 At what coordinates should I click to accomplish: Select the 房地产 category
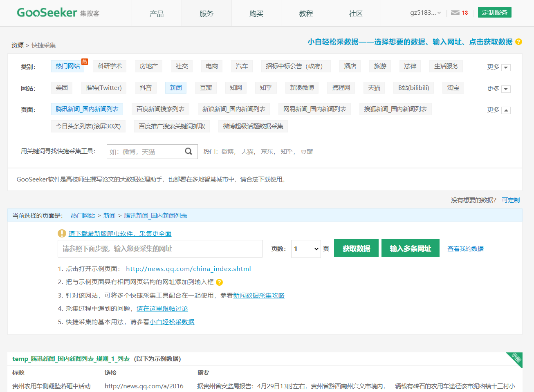click(149, 66)
